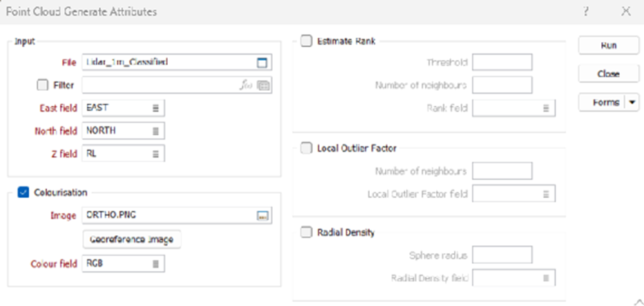The image size is (644, 306).
Task: Enable the Filter checkbox
Action: click(42, 85)
